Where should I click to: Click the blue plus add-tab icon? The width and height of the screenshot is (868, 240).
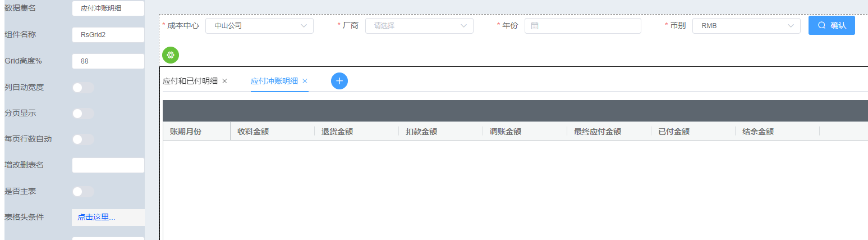339,81
